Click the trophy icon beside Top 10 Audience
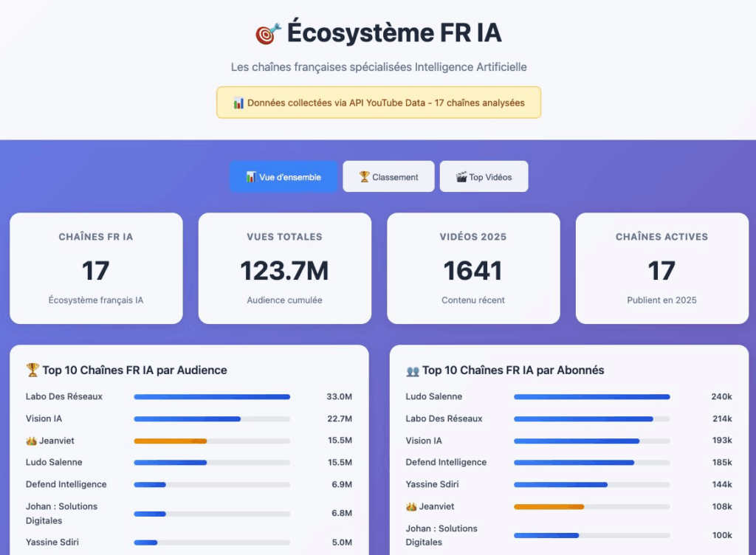Image resolution: width=756 pixels, height=555 pixels. click(32, 370)
